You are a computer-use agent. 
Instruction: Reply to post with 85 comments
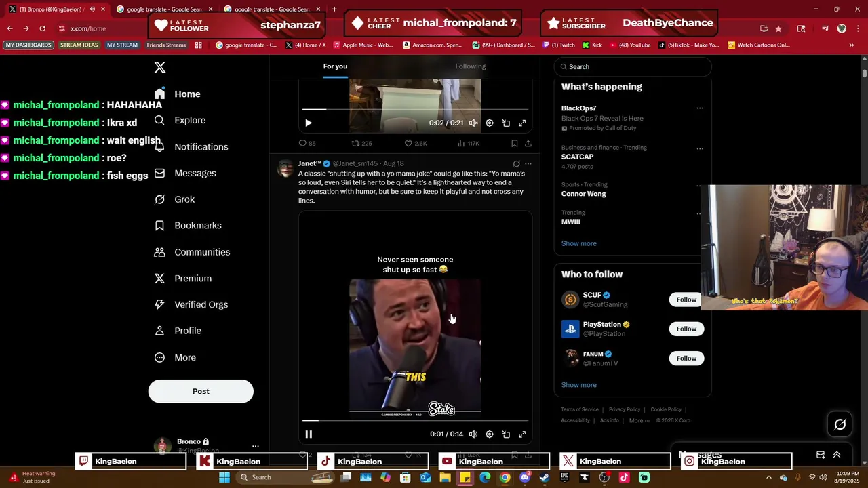pos(307,143)
